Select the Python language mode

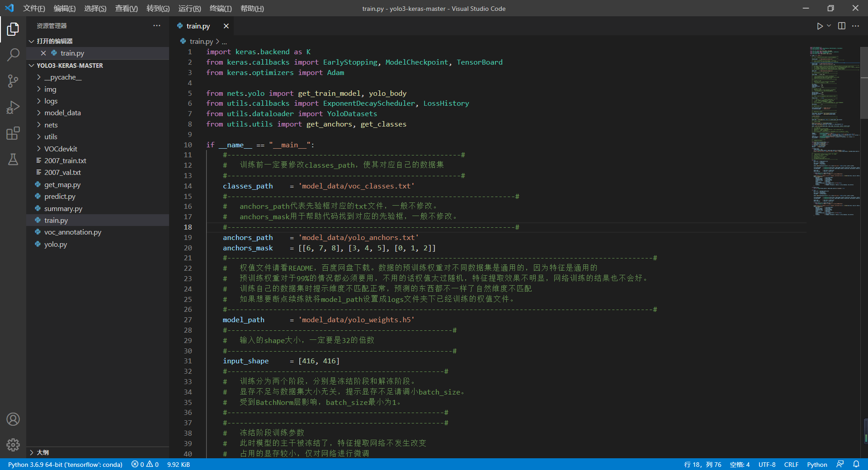click(x=817, y=464)
